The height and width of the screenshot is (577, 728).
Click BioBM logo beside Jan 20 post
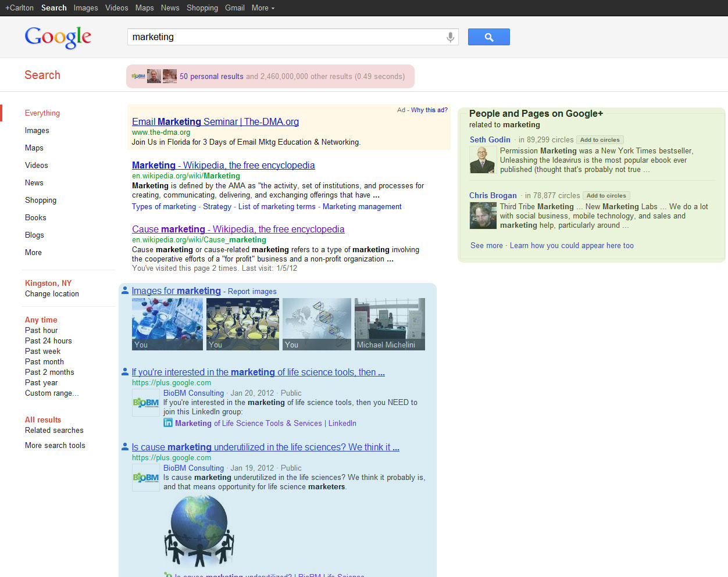(x=145, y=403)
